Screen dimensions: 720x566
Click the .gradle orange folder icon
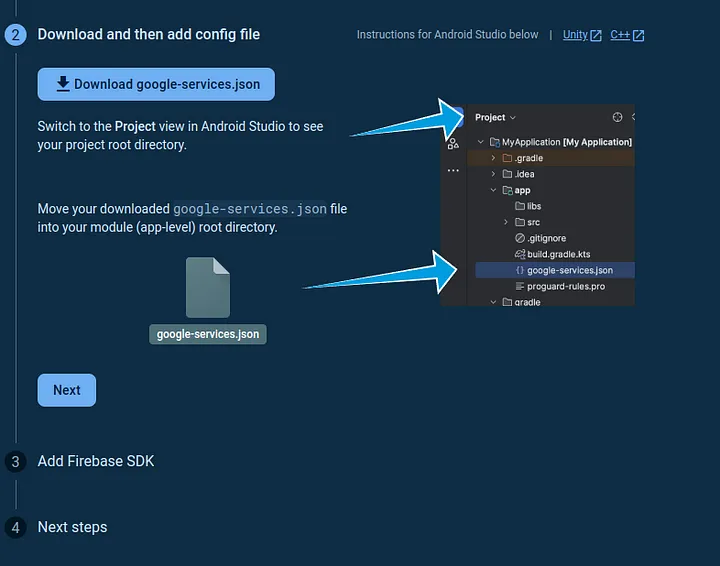click(507, 158)
